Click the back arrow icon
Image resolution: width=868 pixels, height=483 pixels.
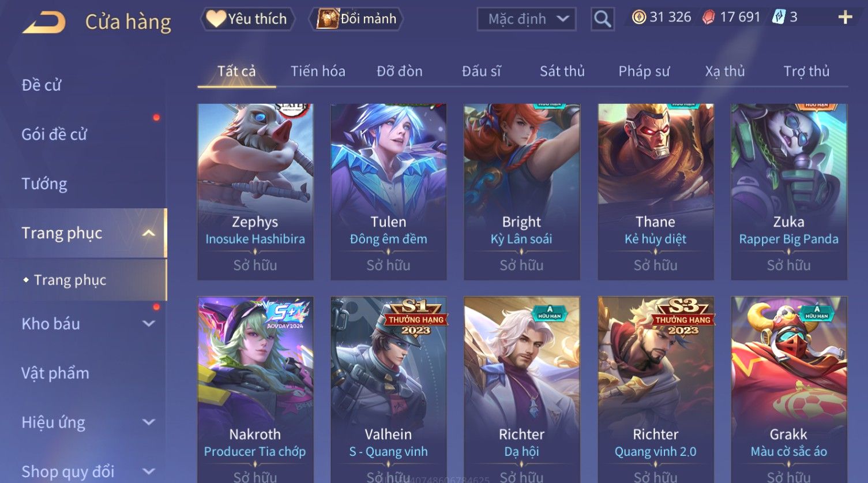[43, 23]
